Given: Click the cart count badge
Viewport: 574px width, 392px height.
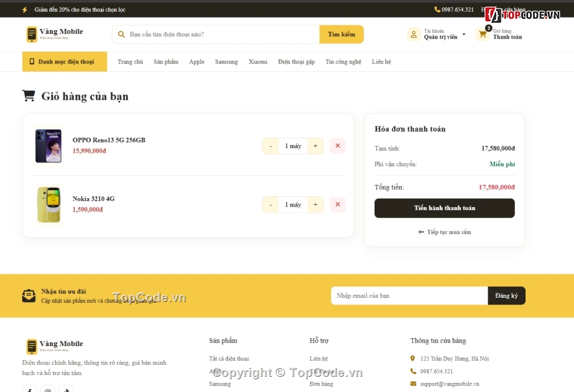Looking at the screenshot, I should [488, 28].
